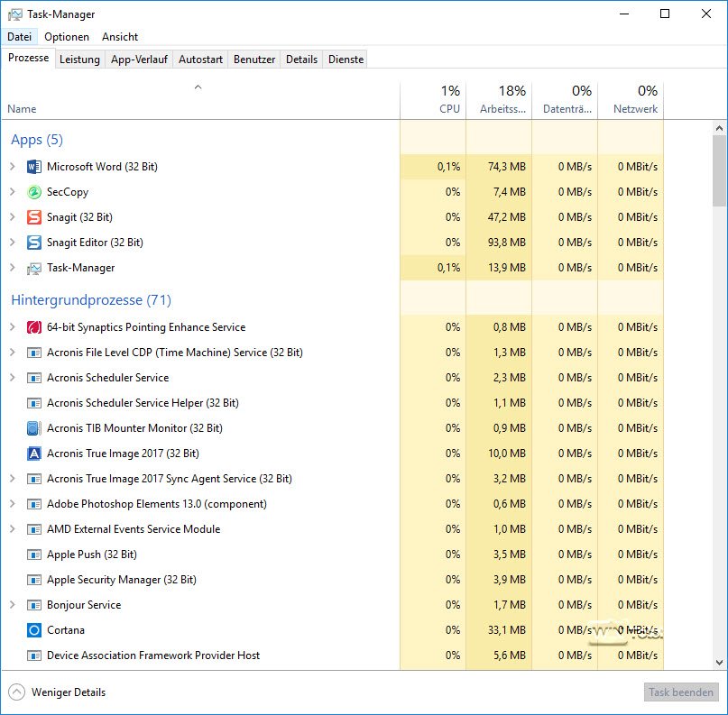
Task: Click the Task-Manager process row icon
Action: (34, 268)
